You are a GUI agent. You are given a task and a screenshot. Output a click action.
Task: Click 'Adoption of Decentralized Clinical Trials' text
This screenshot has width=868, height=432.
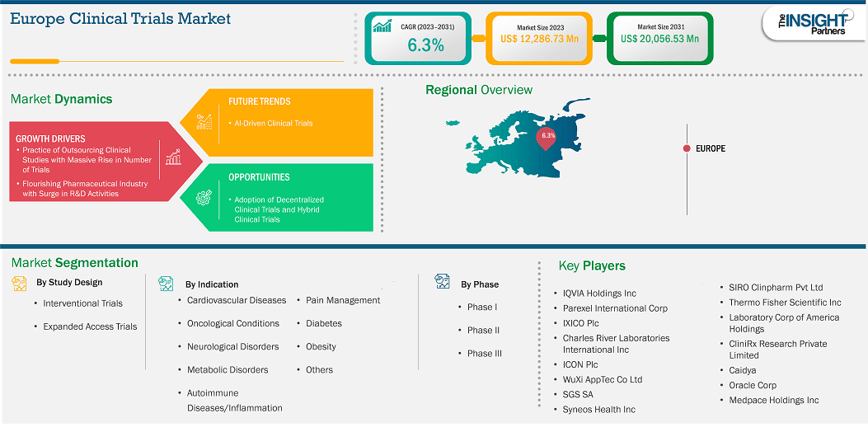279,209
